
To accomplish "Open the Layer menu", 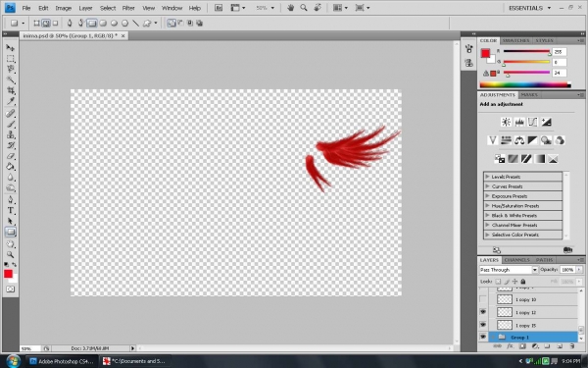I will click(x=85, y=8).
